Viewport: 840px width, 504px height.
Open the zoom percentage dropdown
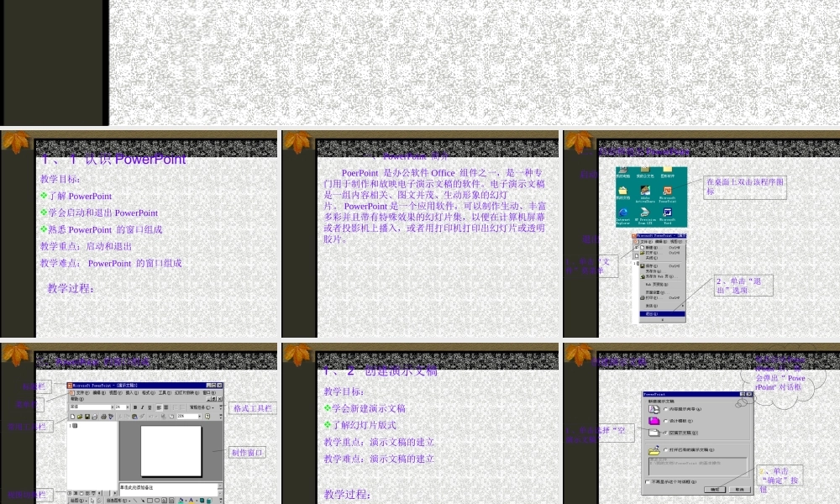199,417
